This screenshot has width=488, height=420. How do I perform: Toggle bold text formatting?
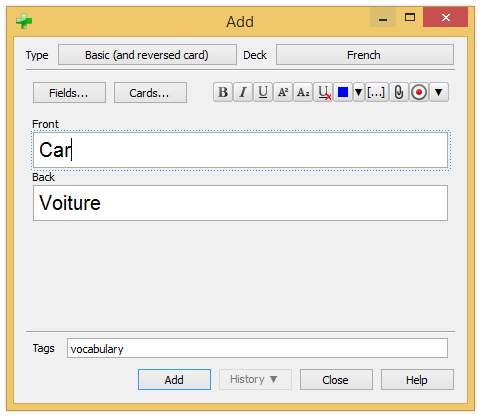(223, 92)
